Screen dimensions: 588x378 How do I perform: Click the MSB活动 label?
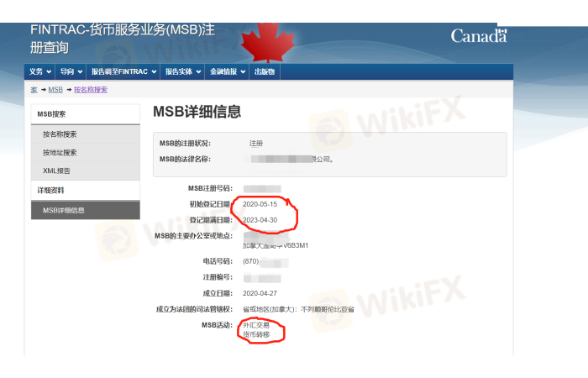click(x=217, y=325)
